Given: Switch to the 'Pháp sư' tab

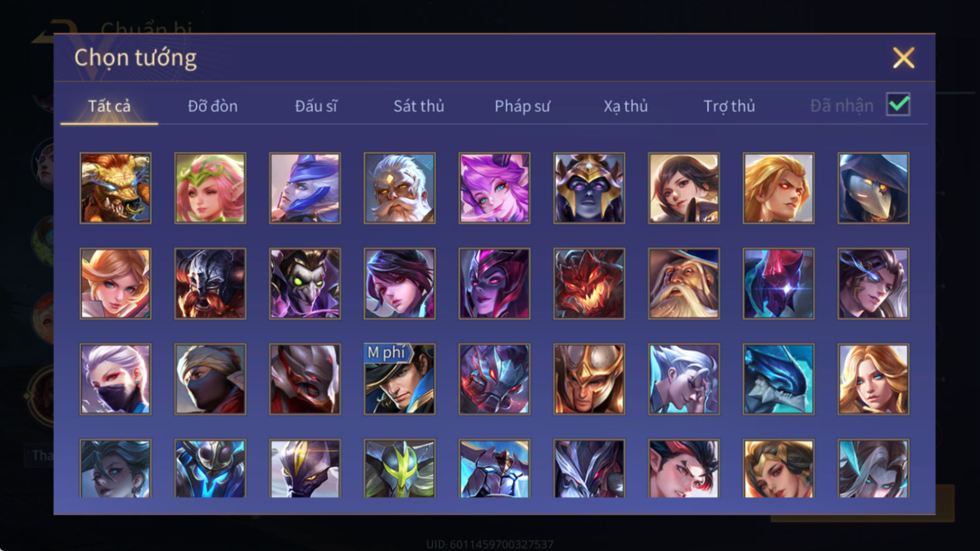Looking at the screenshot, I should [522, 106].
